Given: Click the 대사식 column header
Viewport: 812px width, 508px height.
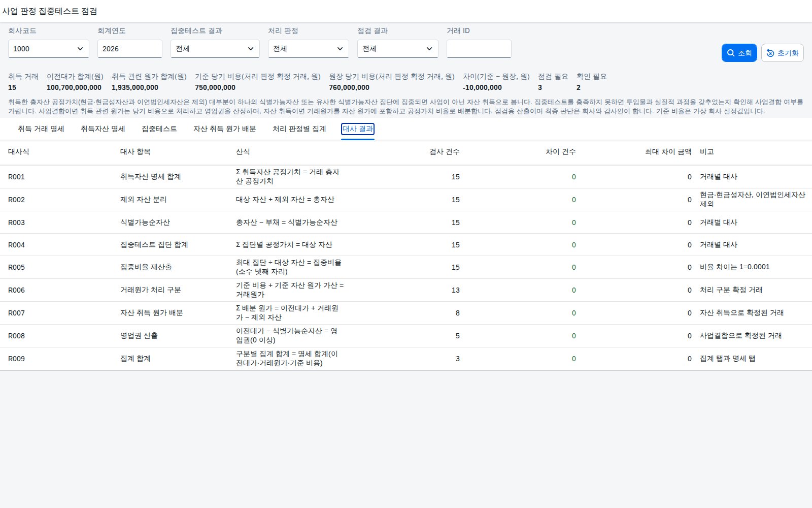Looking at the screenshot, I should (19, 152).
